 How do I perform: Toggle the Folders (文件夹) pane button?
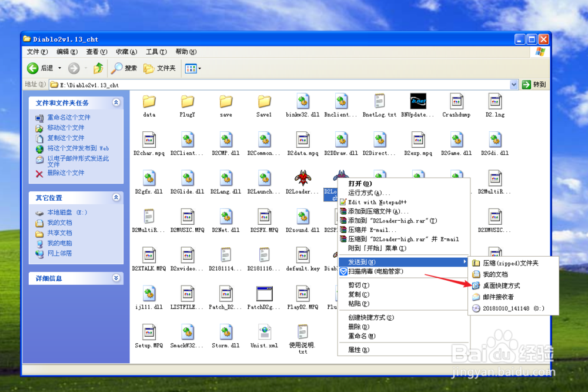click(x=160, y=68)
